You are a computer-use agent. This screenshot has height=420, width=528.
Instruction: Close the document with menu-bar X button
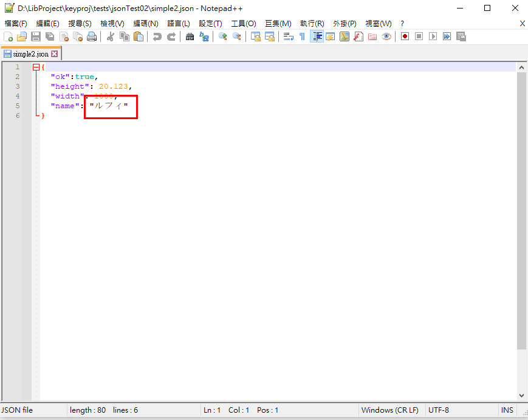[522, 23]
